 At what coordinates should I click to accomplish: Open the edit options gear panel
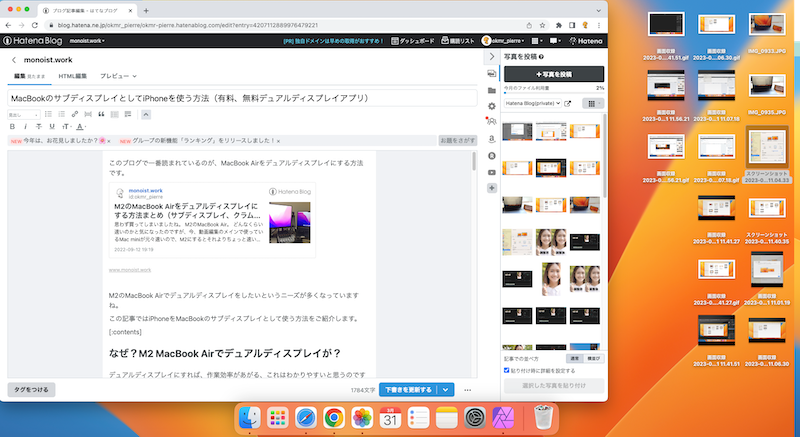[x=492, y=106]
